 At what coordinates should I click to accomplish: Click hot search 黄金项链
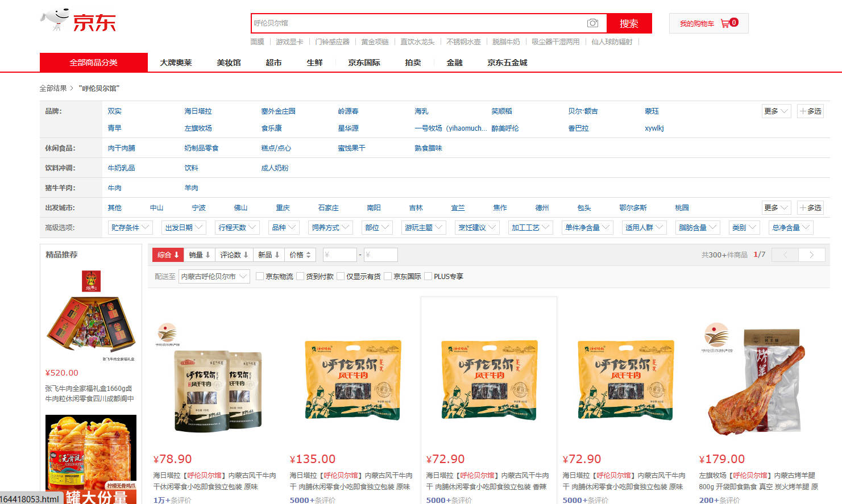(375, 42)
